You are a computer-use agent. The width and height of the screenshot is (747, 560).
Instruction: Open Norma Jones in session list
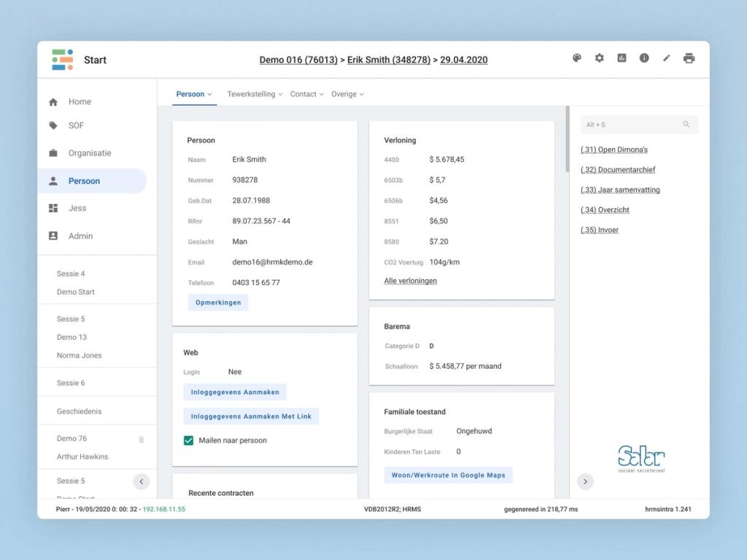coord(79,355)
